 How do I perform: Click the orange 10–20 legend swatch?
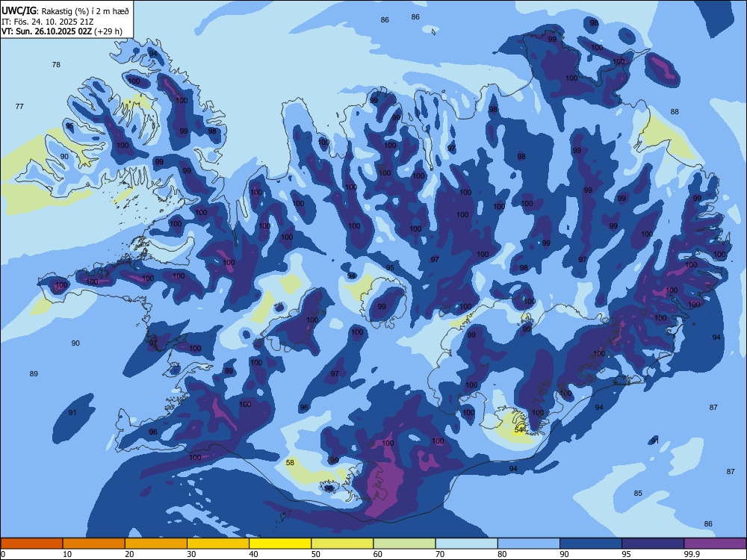tap(94, 544)
